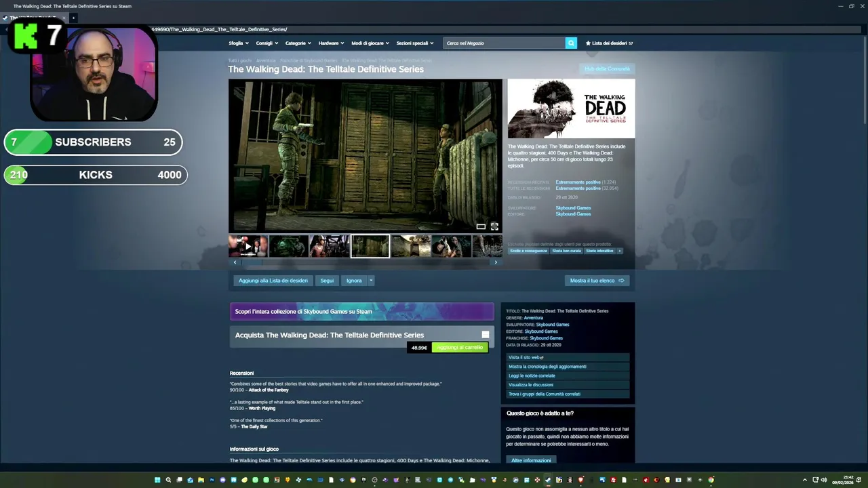Click the game header capsule image

[571, 108]
